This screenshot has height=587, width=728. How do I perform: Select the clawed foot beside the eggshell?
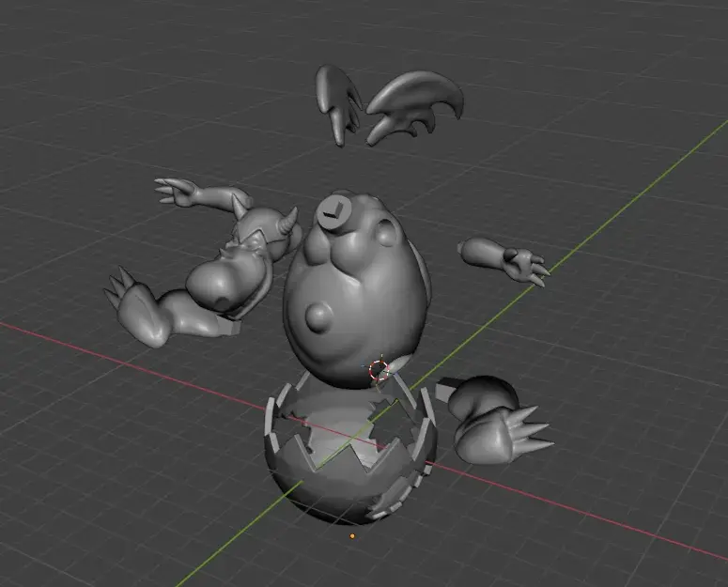pyautogui.click(x=494, y=420)
